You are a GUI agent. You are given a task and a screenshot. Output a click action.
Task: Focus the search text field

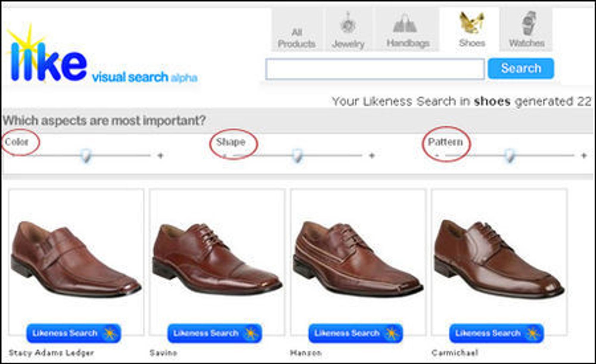coord(375,69)
